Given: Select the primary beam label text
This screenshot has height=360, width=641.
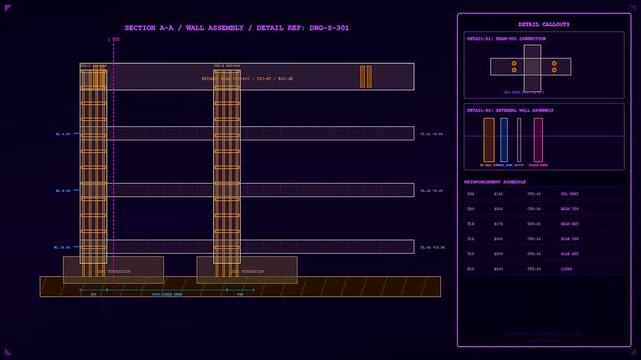Looking at the screenshot, I should click(x=247, y=78).
